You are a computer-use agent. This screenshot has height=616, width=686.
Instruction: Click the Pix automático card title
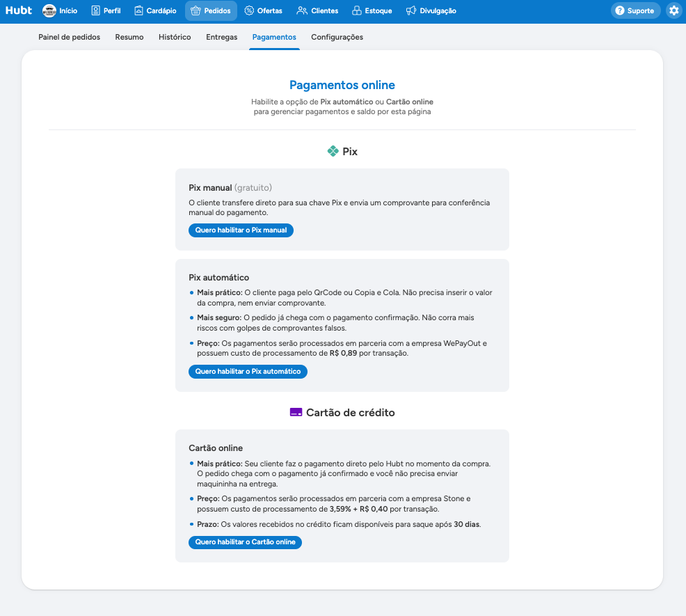click(x=218, y=278)
